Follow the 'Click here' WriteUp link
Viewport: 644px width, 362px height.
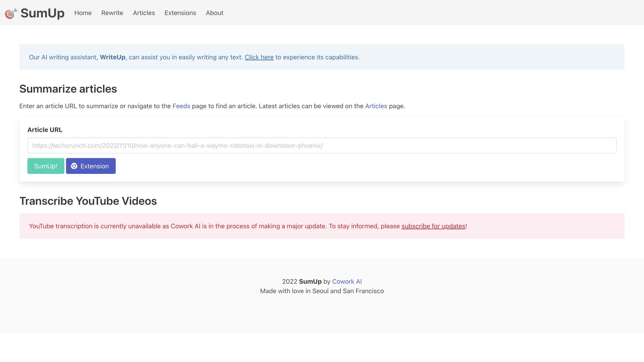[259, 57]
